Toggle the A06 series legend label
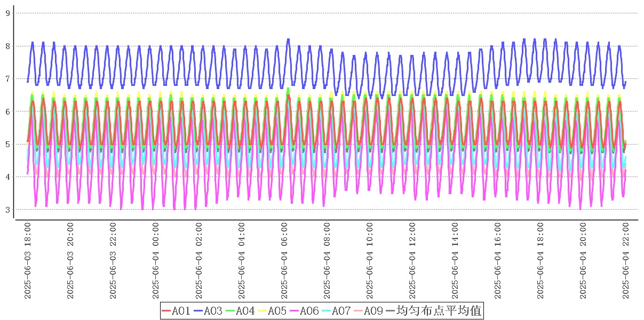The width and height of the screenshot is (644, 320). (309, 310)
